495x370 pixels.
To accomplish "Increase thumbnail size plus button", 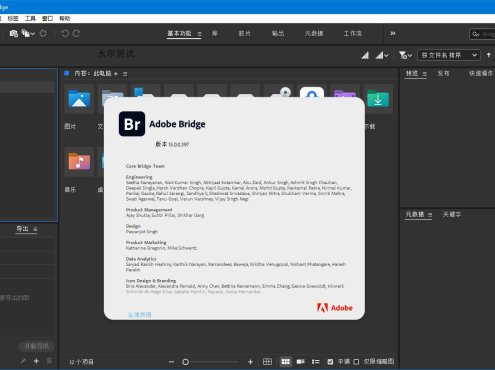I will coord(250,362).
